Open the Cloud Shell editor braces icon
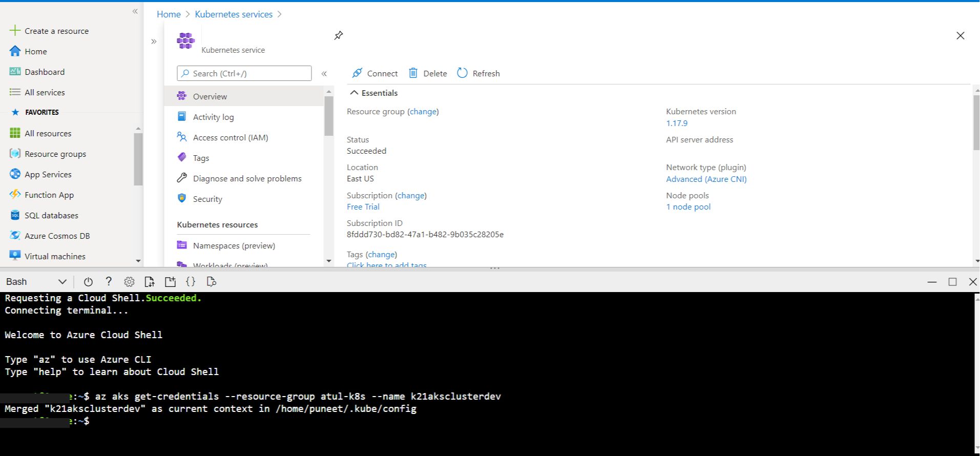Screen dimensions: 980x456 pyautogui.click(x=191, y=281)
